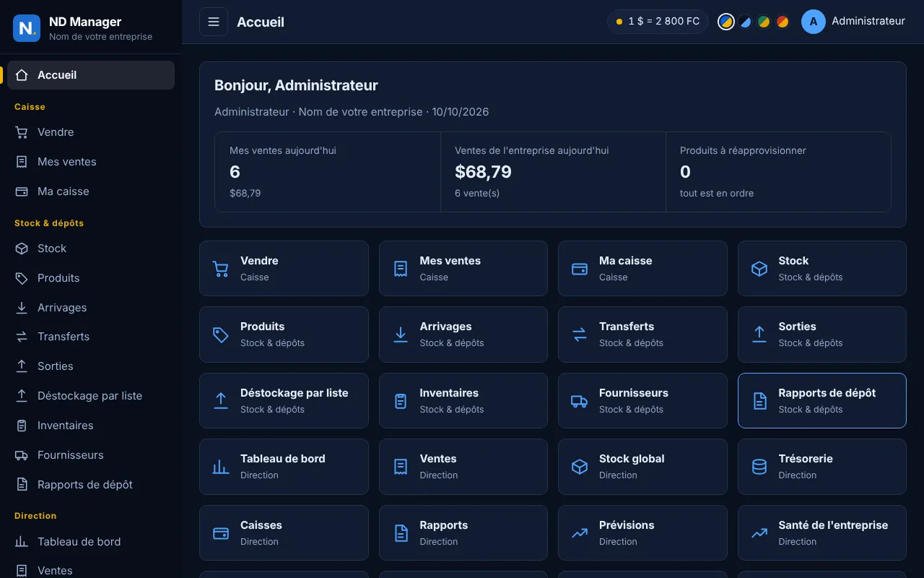924x578 pixels.
Task: Open the Santé de l'entreprise tile
Action: coord(821,533)
